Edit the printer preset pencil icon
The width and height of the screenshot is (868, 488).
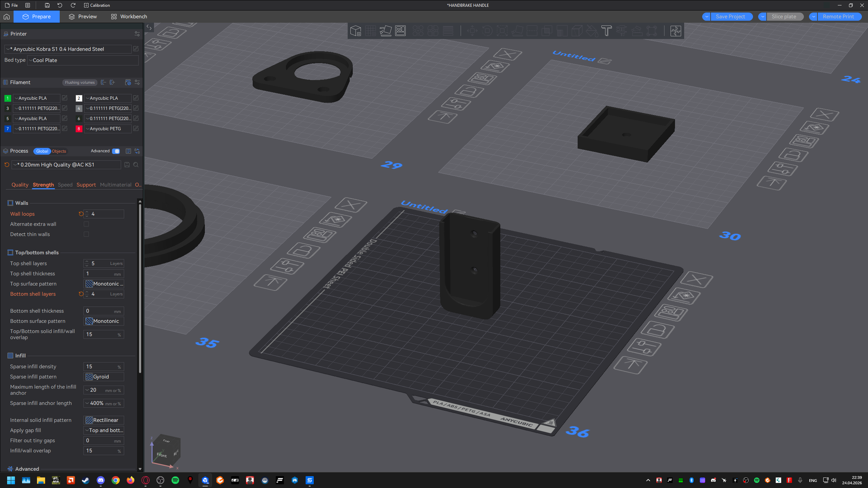(136, 49)
